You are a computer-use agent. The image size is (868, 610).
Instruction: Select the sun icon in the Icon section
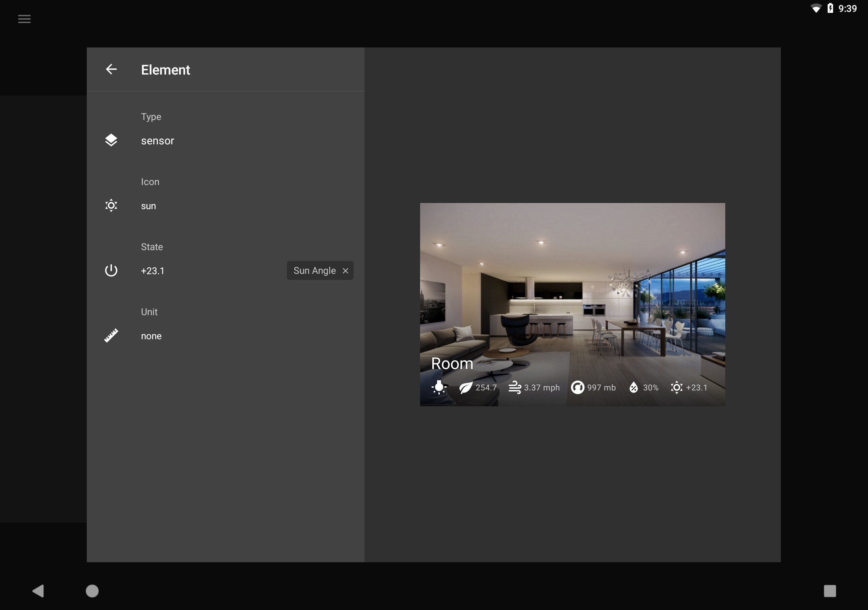click(x=111, y=205)
